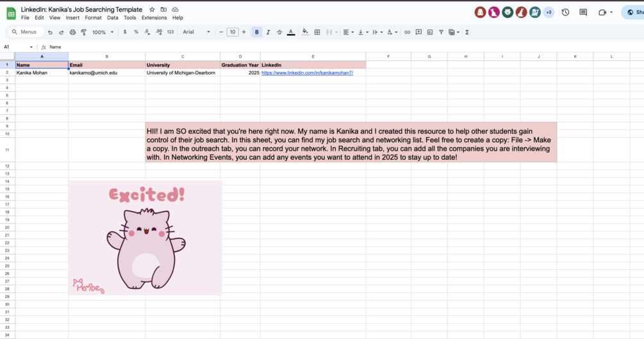Select the Excited cat image

pyautogui.click(x=145, y=238)
